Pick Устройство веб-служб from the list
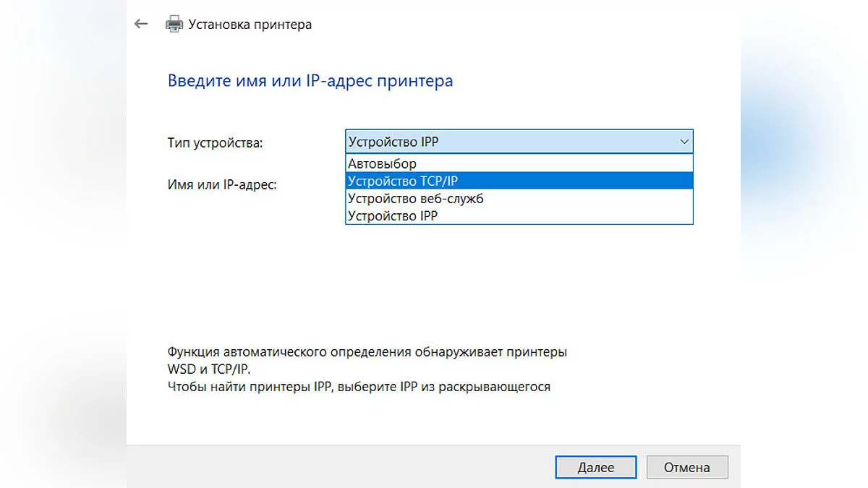 pos(415,198)
